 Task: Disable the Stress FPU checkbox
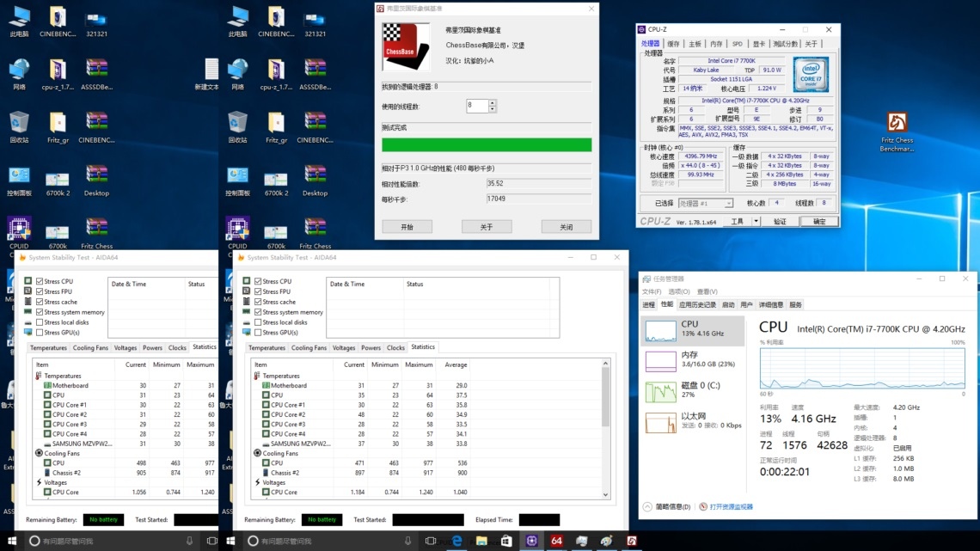pyautogui.click(x=257, y=291)
